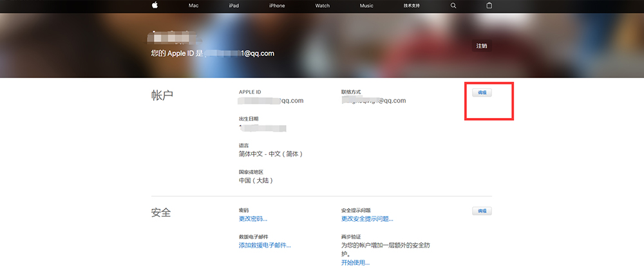The height and width of the screenshot is (274, 644).
Task: Click the 更改密码... link
Action: (x=252, y=219)
